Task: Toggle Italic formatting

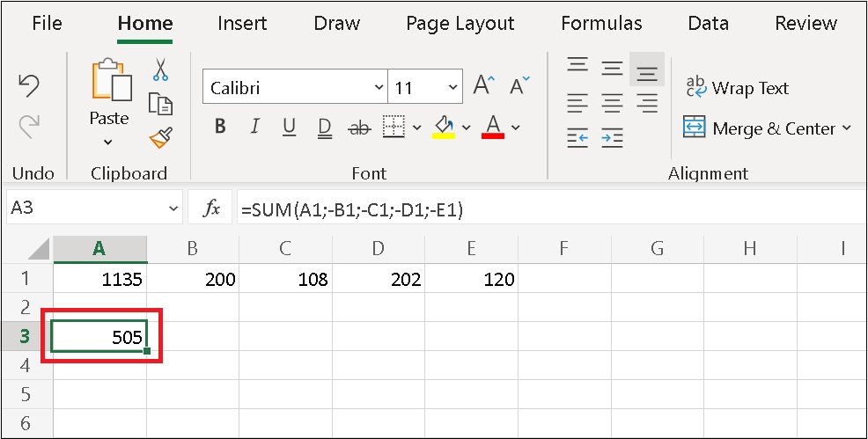Action: (254, 128)
